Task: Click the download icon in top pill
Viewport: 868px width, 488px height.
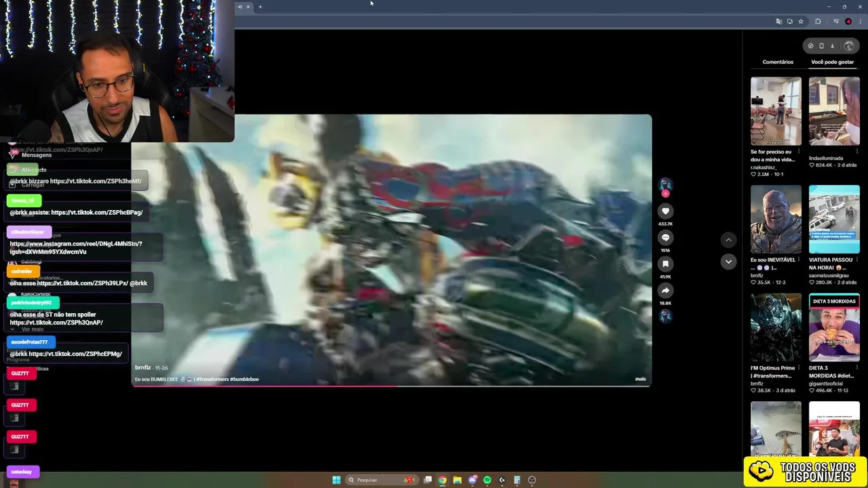Action: tap(832, 46)
